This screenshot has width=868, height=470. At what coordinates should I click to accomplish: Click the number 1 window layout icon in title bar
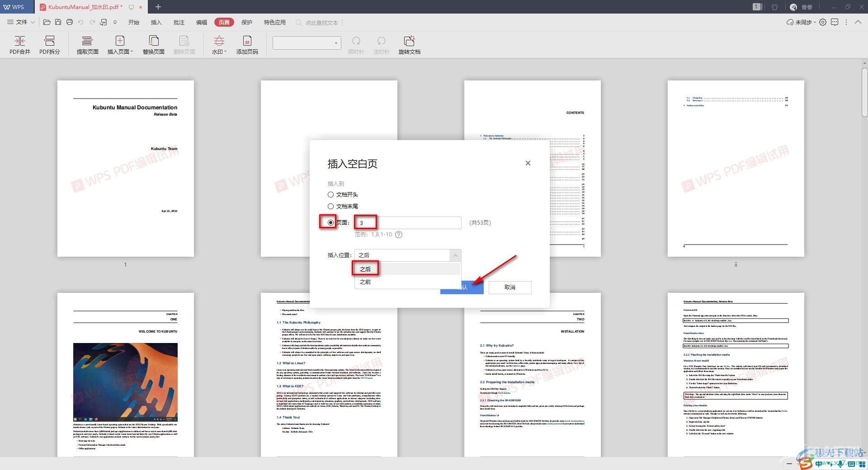757,7
